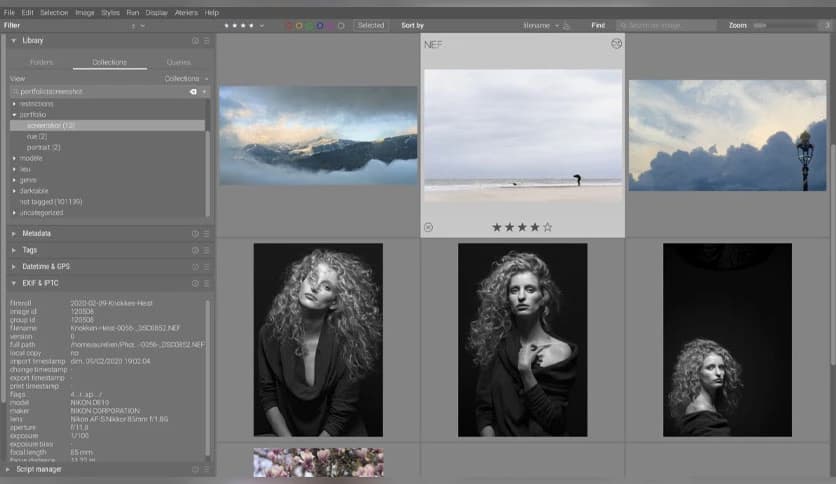Click the Metadata panel reset icon
Viewport: 836px width, 484px height.
196,234
